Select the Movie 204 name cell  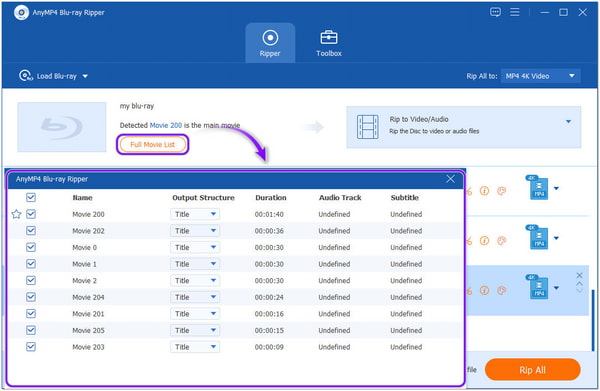coord(88,297)
